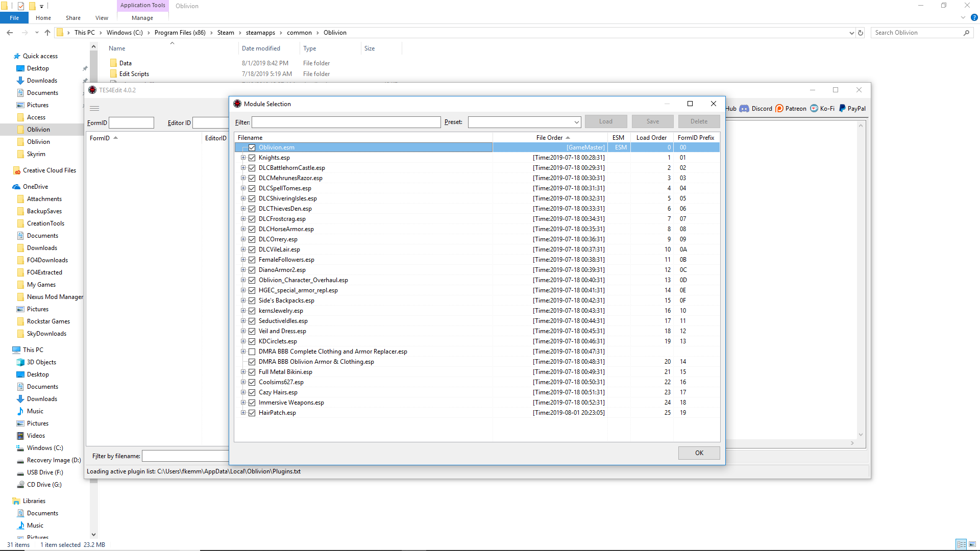Click the Discord icon in TES4Edit toolbar
980x551 pixels.
coord(744,109)
